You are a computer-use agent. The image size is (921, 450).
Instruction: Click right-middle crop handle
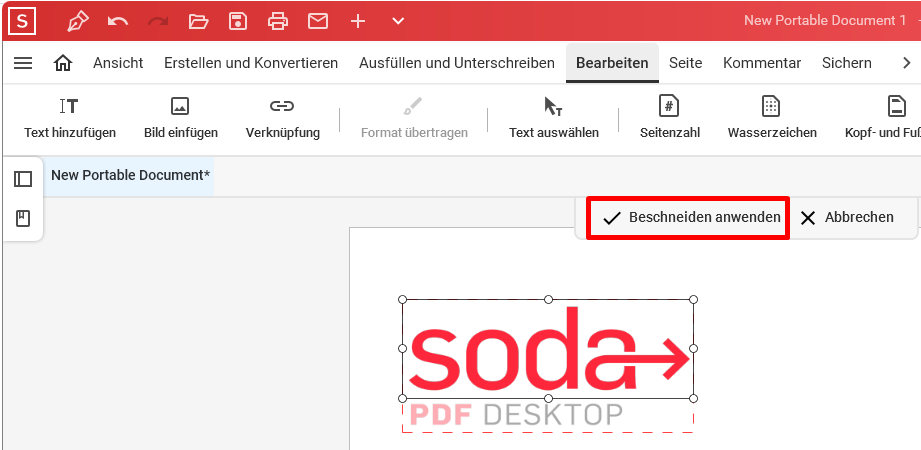pos(693,348)
